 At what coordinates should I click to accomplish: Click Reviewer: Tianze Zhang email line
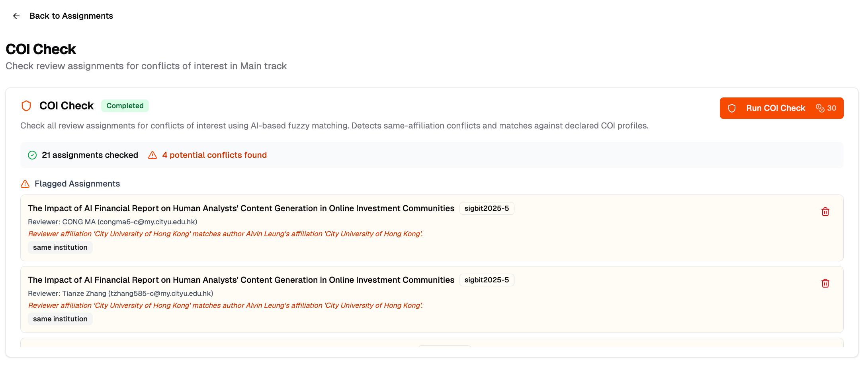[x=121, y=294]
